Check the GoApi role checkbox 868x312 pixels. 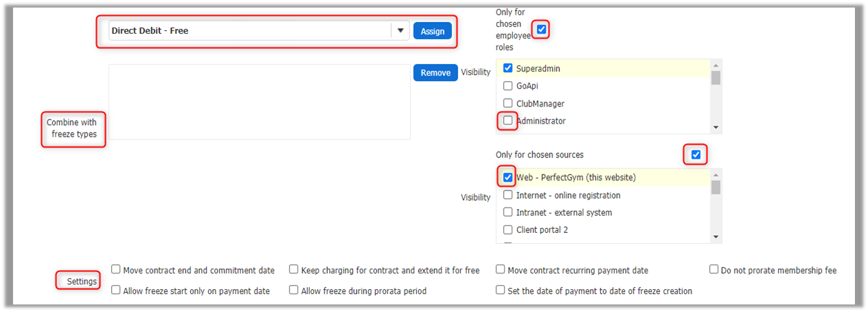click(x=508, y=86)
